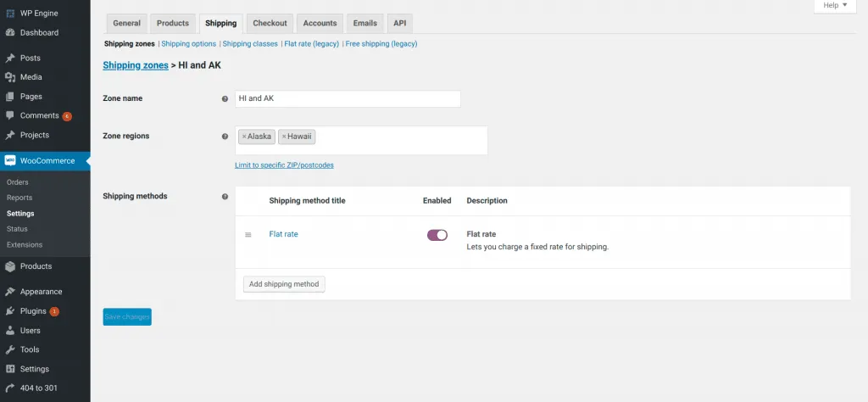The width and height of the screenshot is (868, 402).
Task: Click the Shipping methods help tooltip icon
Action: (225, 197)
